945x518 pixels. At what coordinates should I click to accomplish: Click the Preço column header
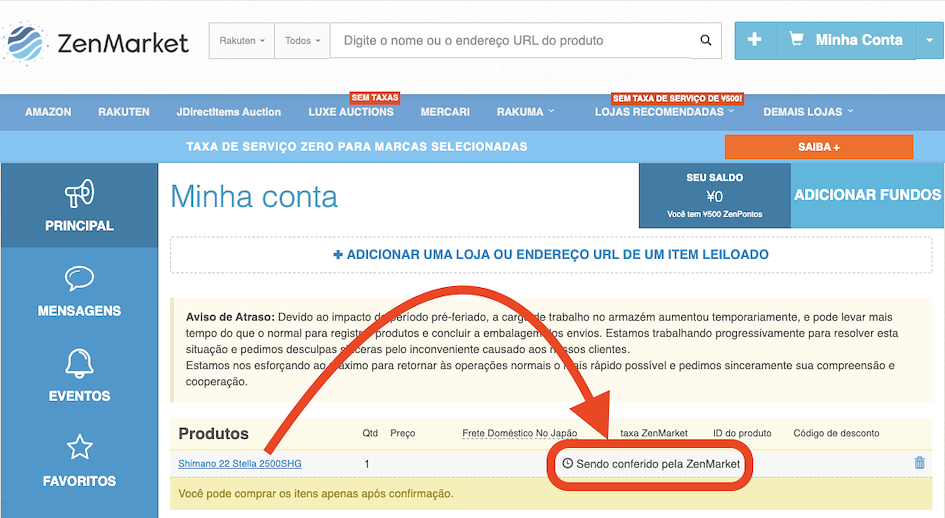pyautogui.click(x=403, y=433)
